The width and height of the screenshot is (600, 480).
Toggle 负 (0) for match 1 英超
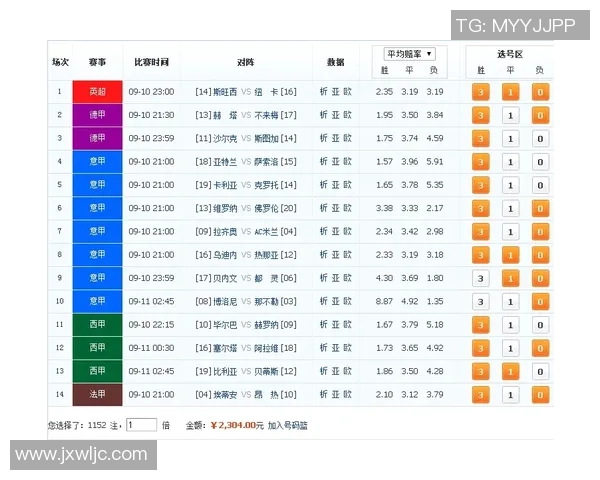tap(540, 92)
